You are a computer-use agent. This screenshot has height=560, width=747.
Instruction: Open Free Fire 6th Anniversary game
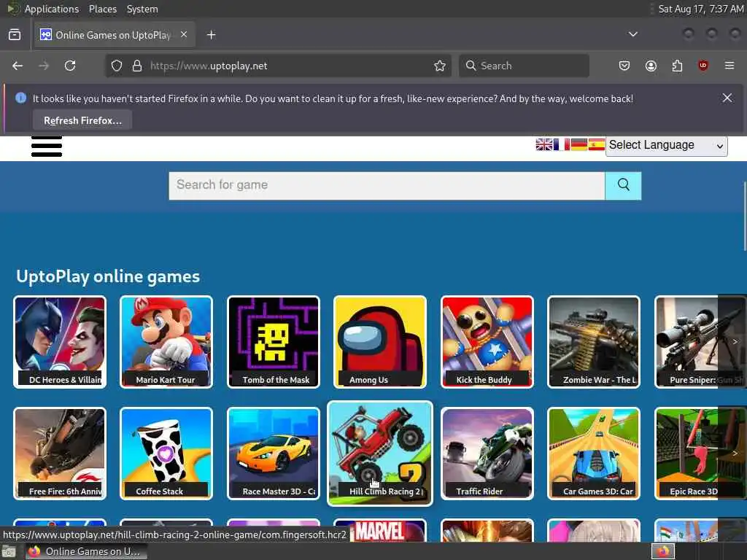pyautogui.click(x=60, y=454)
